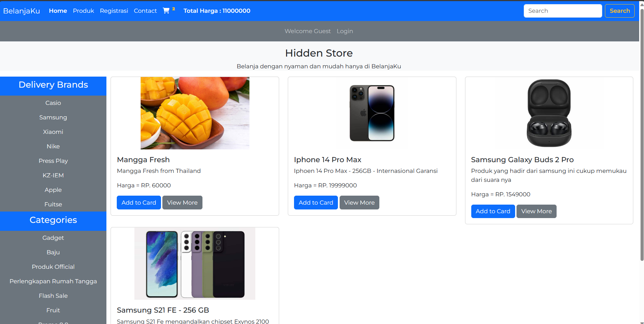The width and height of the screenshot is (644, 324).
Task: Open the Produk menu item
Action: pyautogui.click(x=83, y=11)
